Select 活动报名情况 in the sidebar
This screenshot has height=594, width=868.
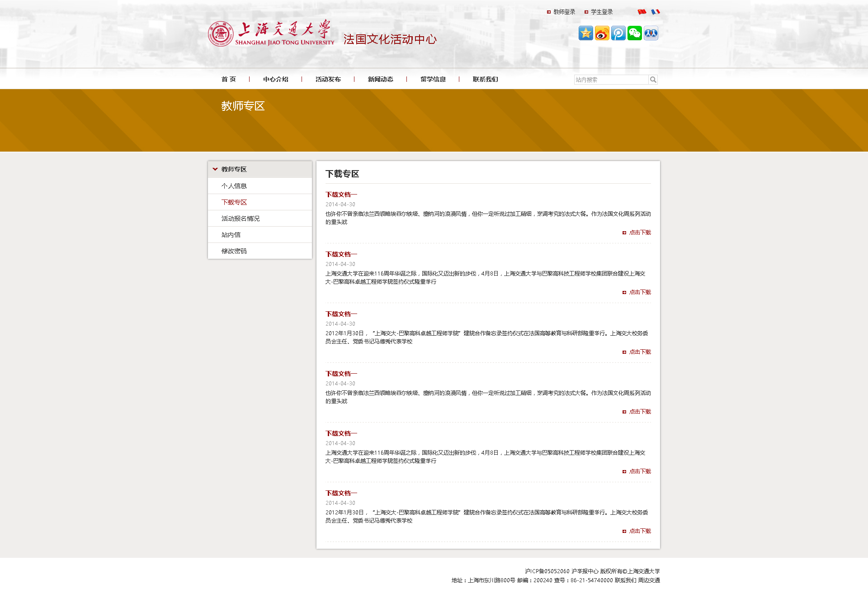click(241, 219)
